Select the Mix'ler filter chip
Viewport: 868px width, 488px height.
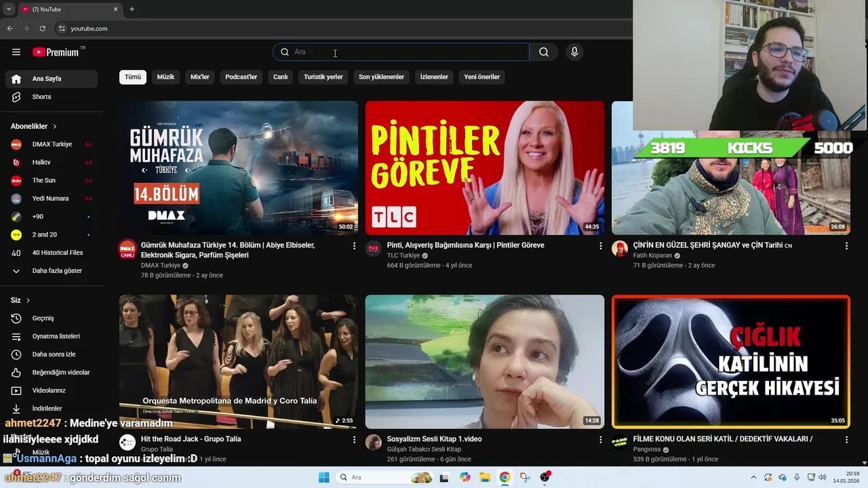(200, 77)
